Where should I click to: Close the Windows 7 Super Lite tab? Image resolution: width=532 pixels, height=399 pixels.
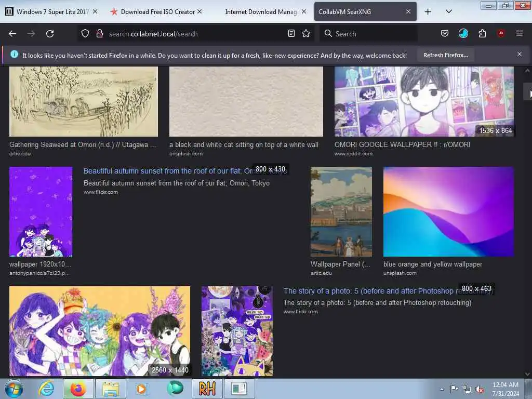pos(96,11)
